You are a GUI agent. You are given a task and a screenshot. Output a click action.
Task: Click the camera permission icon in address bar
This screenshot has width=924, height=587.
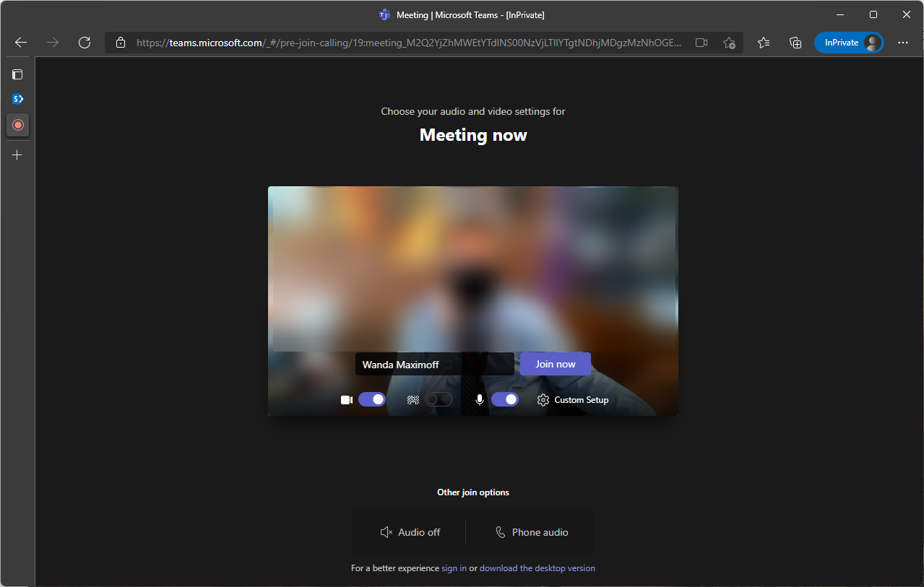click(x=701, y=43)
